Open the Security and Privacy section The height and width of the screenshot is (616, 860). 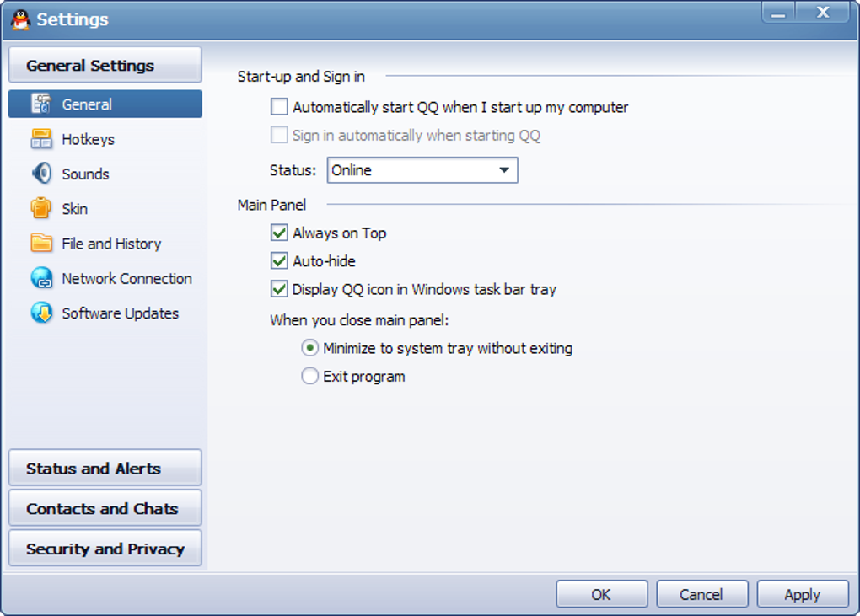click(x=105, y=549)
